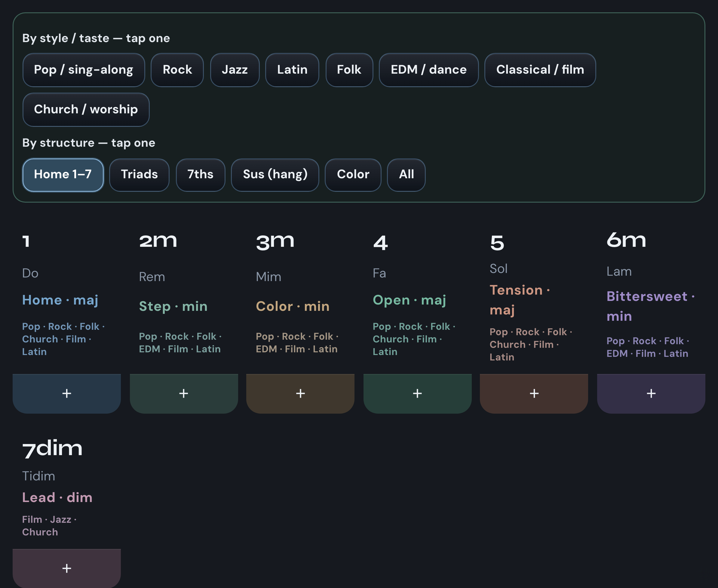Open the Color structure filter
The height and width of the screenshot is (588, 718).
point(353,175)
